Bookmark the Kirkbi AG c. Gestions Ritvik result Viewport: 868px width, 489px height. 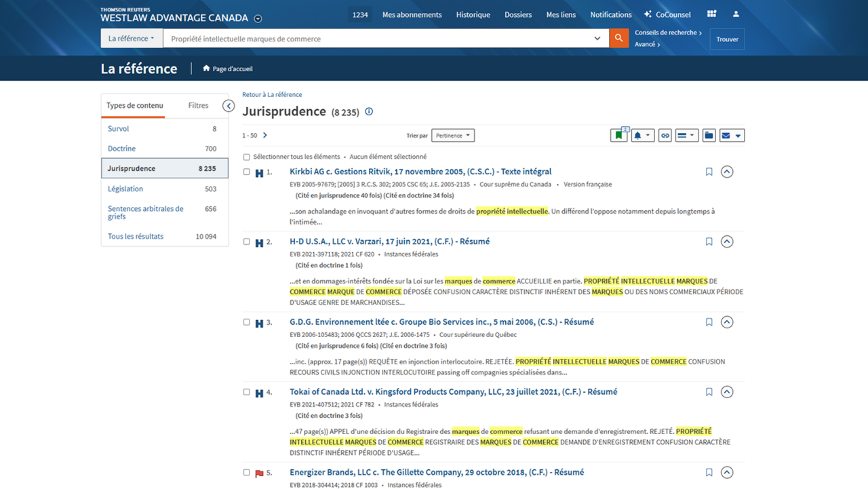[709, 172]
